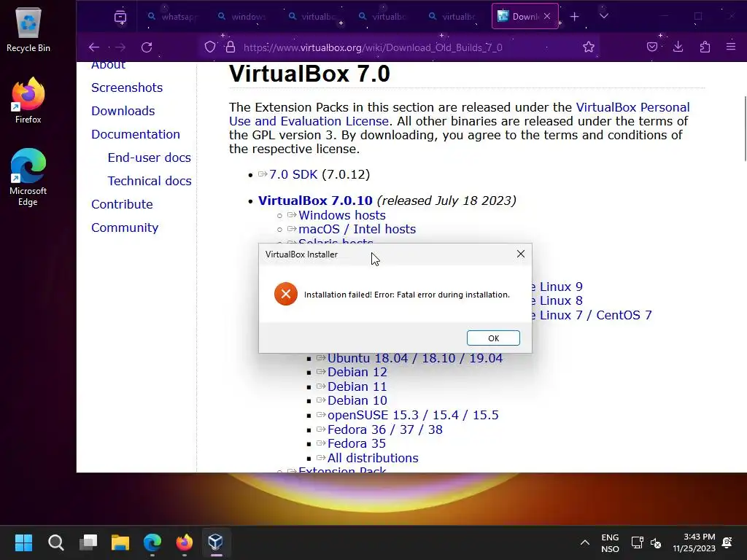Open VirtualBox Personal Use license link
This screenshot has height=560, width=747.
pyautogui.click(x=460, y=114)
